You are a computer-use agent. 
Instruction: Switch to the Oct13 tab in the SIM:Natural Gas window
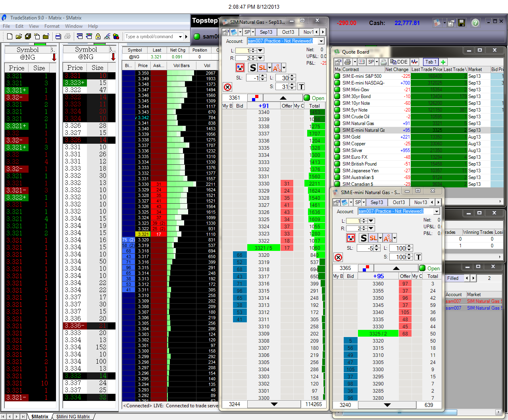288,32
